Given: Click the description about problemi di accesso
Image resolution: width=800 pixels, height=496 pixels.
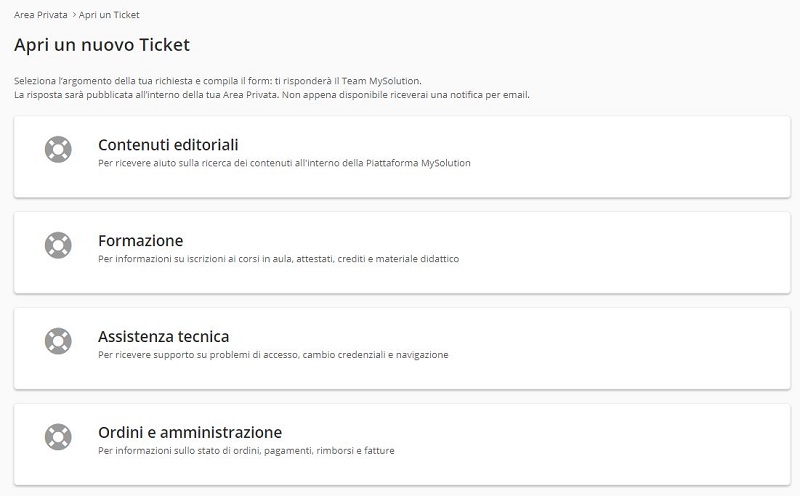Looking at the screenshot, I should [x=273, y=355].
